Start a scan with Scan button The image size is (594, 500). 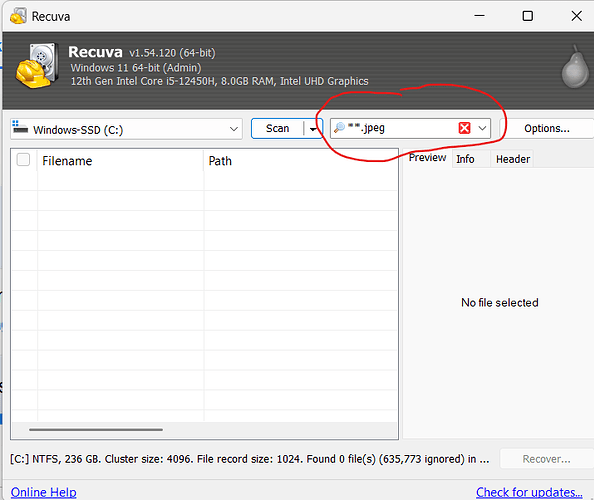tap(277, 128)
